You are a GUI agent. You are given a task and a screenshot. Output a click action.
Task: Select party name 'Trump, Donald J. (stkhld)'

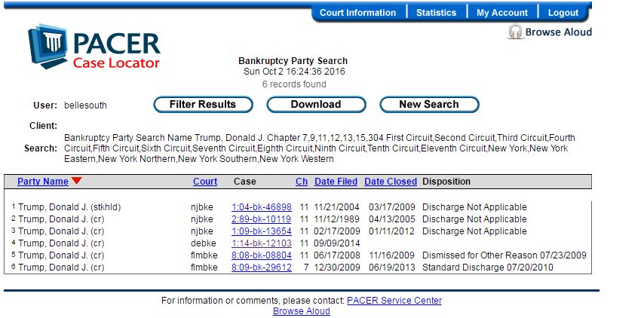coord(70,207)
